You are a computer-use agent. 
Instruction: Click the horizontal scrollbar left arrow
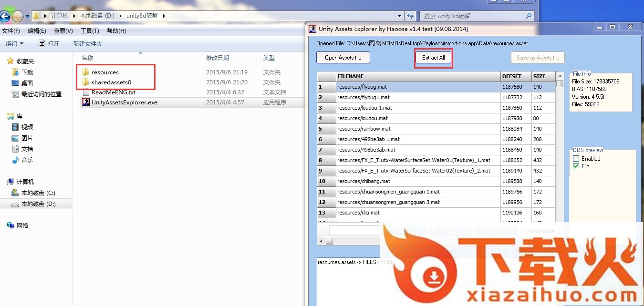pos(322,242)
